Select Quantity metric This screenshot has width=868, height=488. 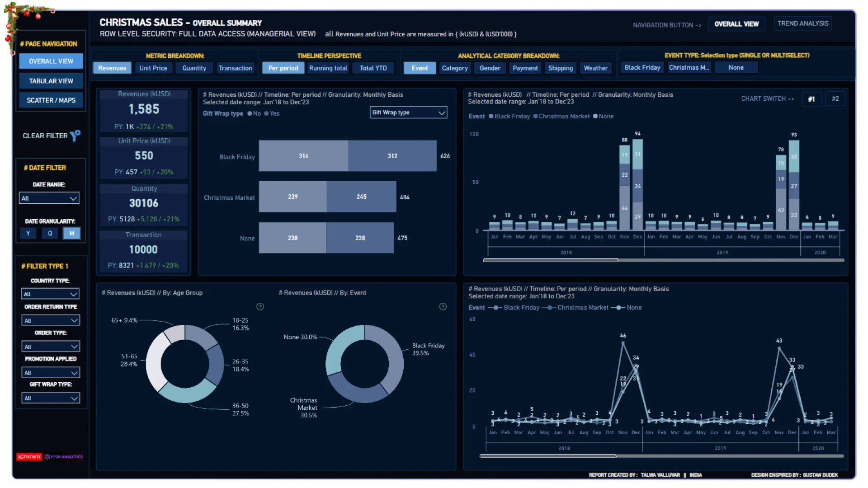(x=194, y=68)
